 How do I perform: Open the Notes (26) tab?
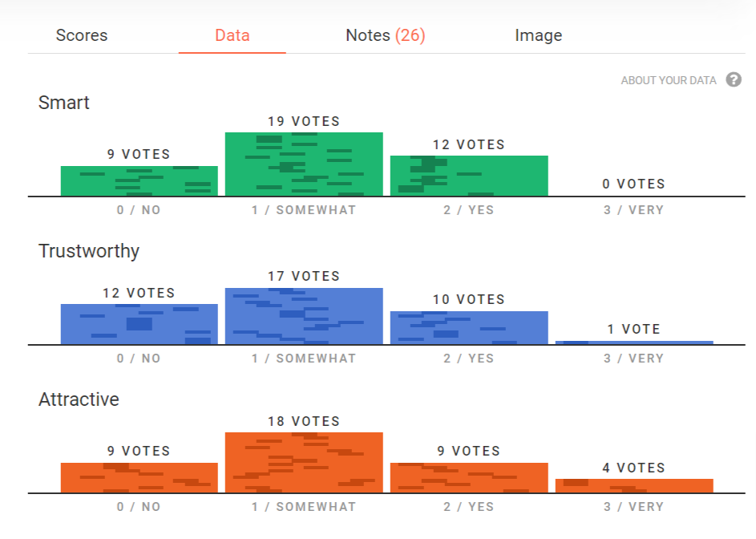point(386,35)
